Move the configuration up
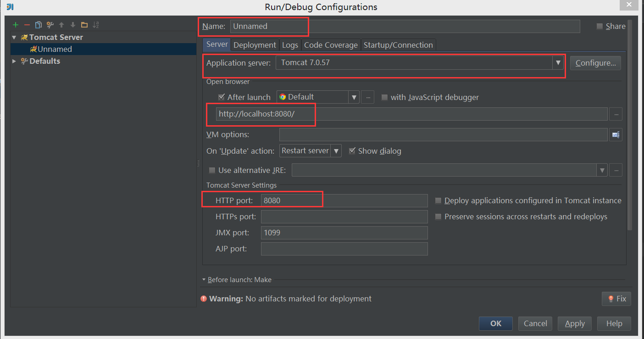 [61, 25]
